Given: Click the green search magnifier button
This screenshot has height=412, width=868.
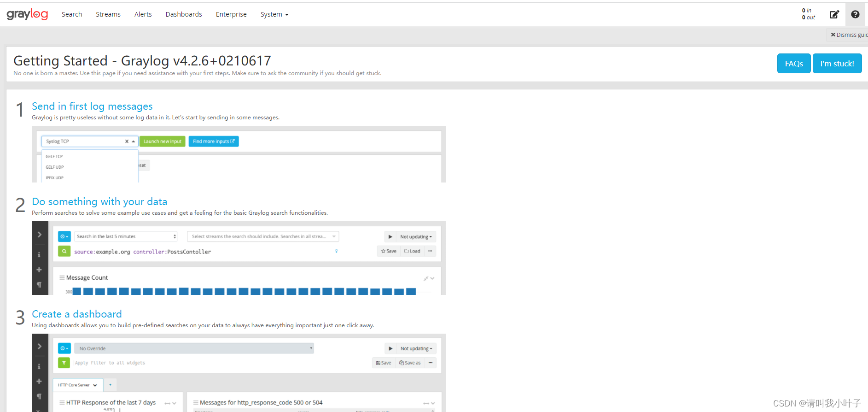Looking at the screenshot, I should click(64, 251).
